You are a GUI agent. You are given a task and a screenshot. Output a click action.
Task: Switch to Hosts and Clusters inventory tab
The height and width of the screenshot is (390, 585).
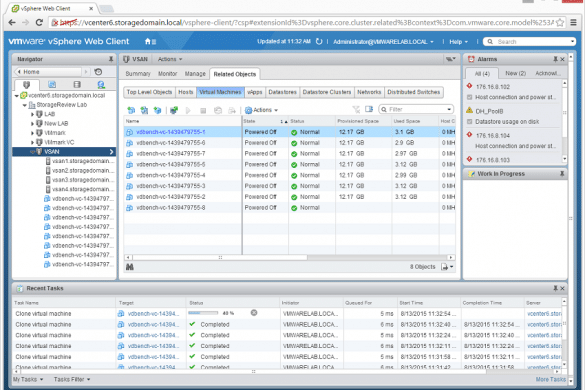(26, 85)
